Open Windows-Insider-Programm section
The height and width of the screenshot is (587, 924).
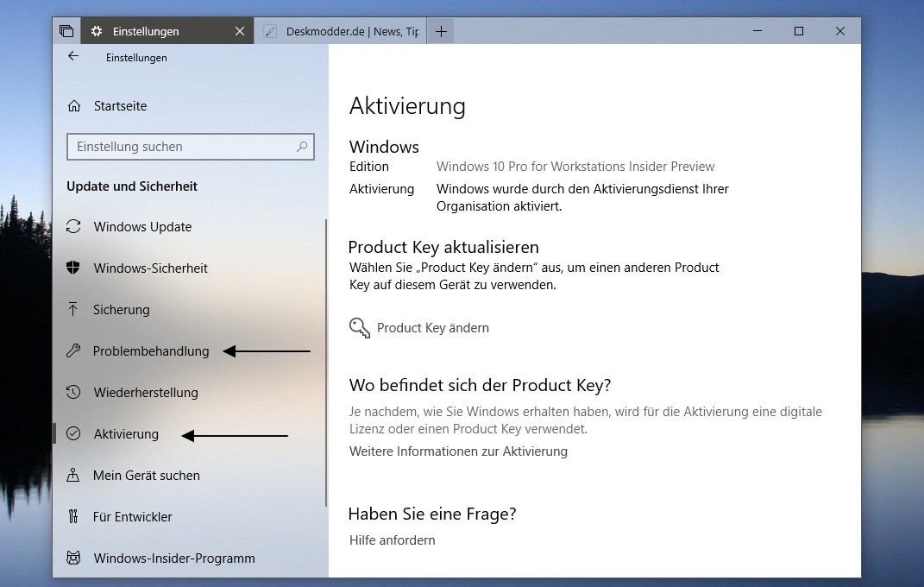point(174,559)
